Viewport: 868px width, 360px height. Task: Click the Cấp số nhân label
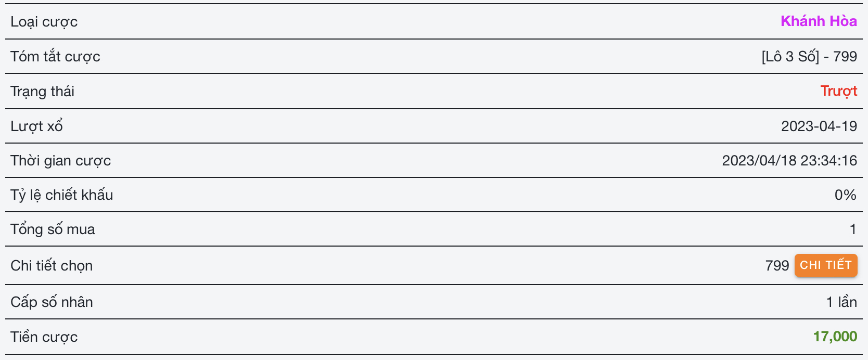52,302
